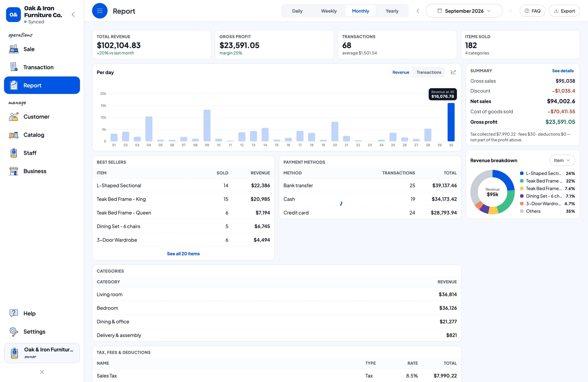Open See details in Summary
The width and height of the screenshot is (588, 382).
click(x=563, y=71)
